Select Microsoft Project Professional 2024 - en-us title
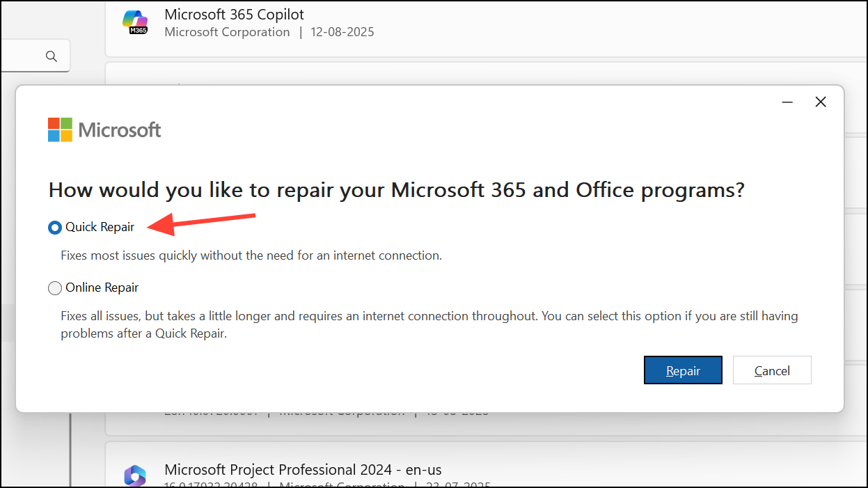This screenshot has height=488, width=868. (303, 470)
